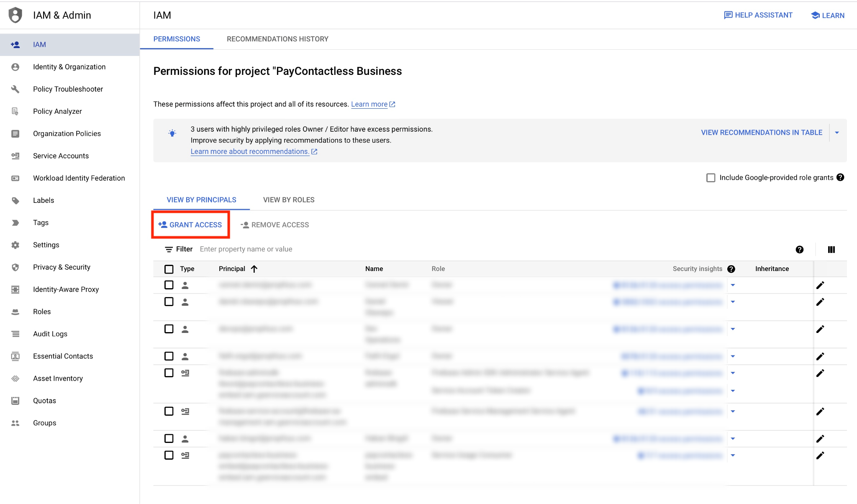The image size is (857, 504).
Task: Go to Asset Inventory in the sidebar
Action: 58,378
